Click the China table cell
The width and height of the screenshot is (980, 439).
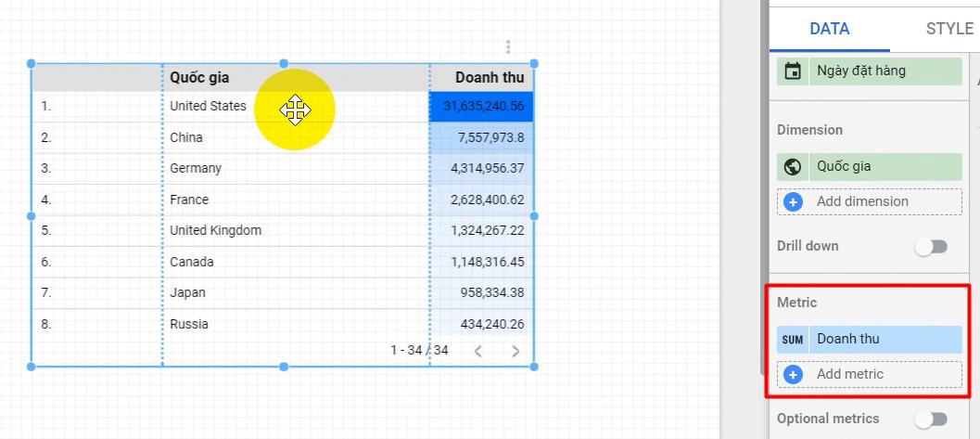click(x=186, y=137)
